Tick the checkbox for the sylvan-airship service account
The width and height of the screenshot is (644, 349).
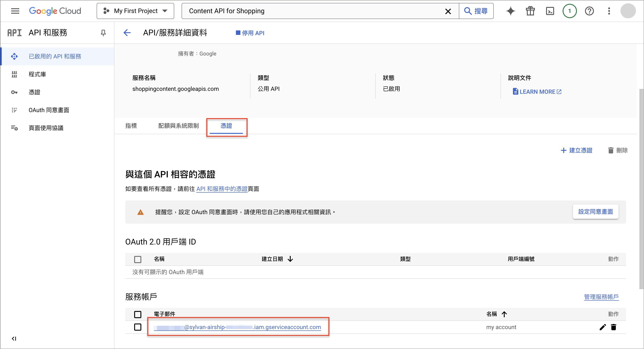138,327
